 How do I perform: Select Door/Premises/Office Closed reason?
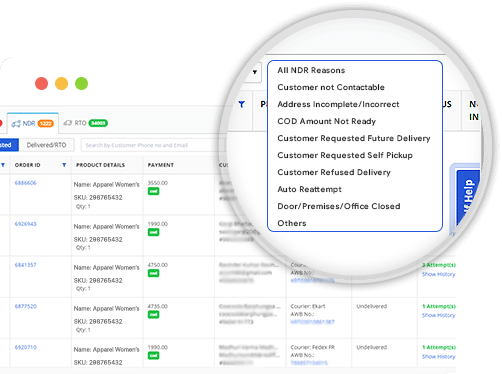pyautogui.click(x=339, y=206)
